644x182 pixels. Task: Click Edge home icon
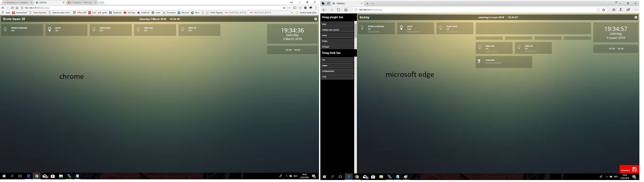click(x=346, y=10)
